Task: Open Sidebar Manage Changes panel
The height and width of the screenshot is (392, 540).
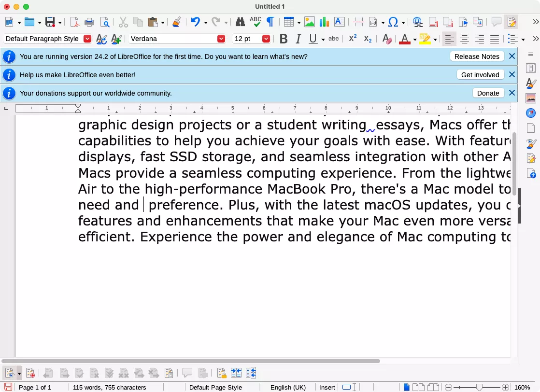Action: (x=531, y=158)
